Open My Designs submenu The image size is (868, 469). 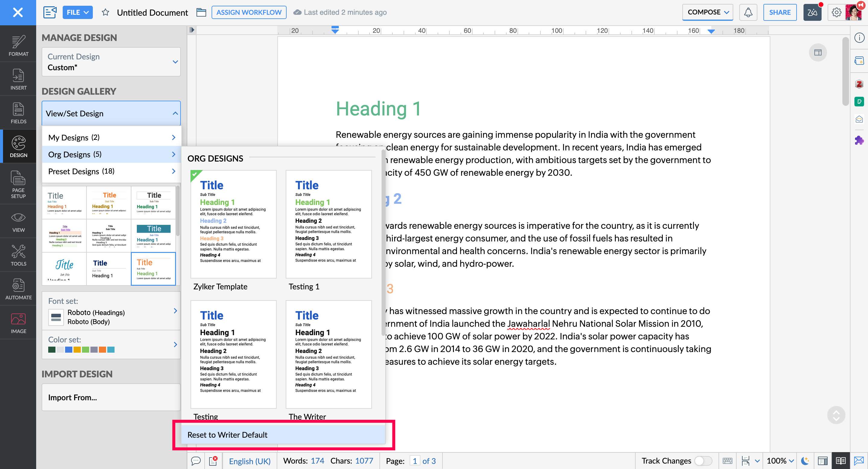tap(111, 137)
